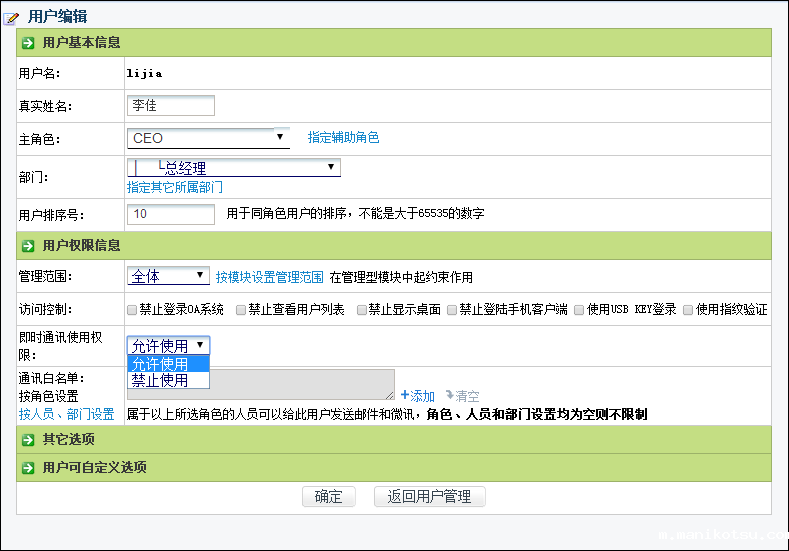
Task: Expand 用户可自定义选项 section arrow icon
Action: pos(28,468)
